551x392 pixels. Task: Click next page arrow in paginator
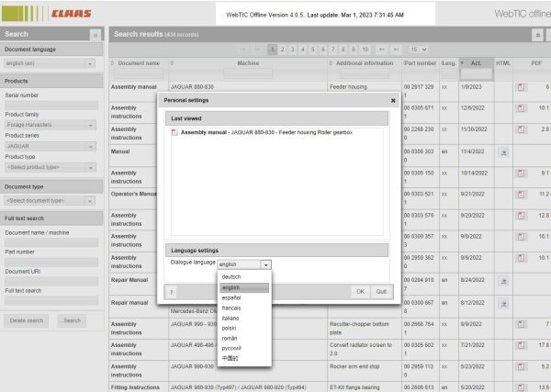[x=382, y=50]
